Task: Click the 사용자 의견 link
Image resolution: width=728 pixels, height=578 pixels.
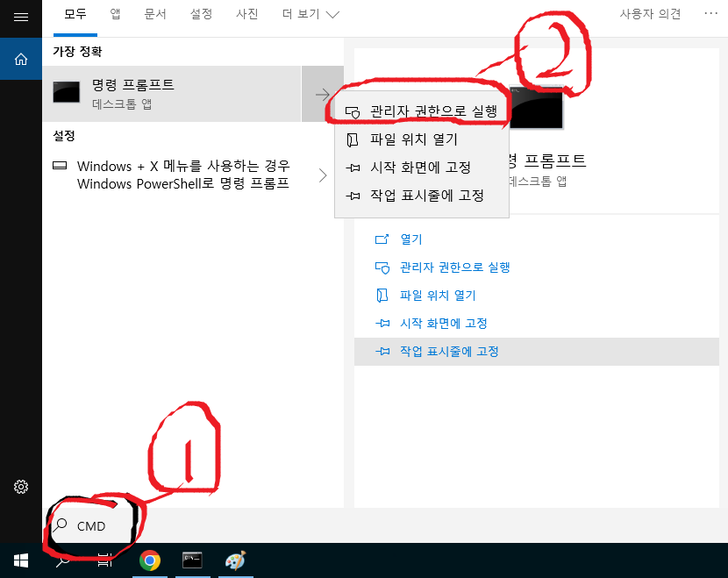Action: (650, 14)
